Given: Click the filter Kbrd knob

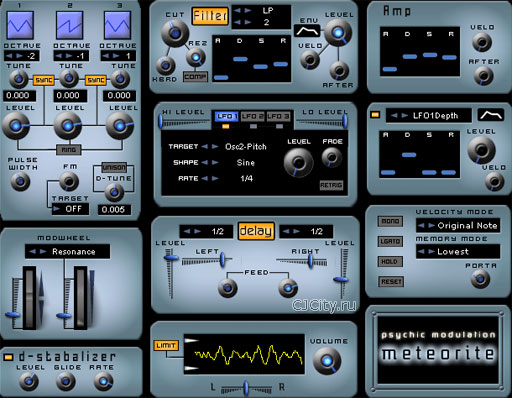Looking at the screenshot, I should [x=166, y=65].
